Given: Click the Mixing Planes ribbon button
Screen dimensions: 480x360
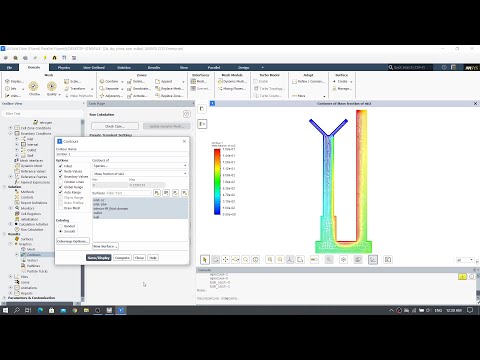Looking at the screenshot, I should click(232, 89).
